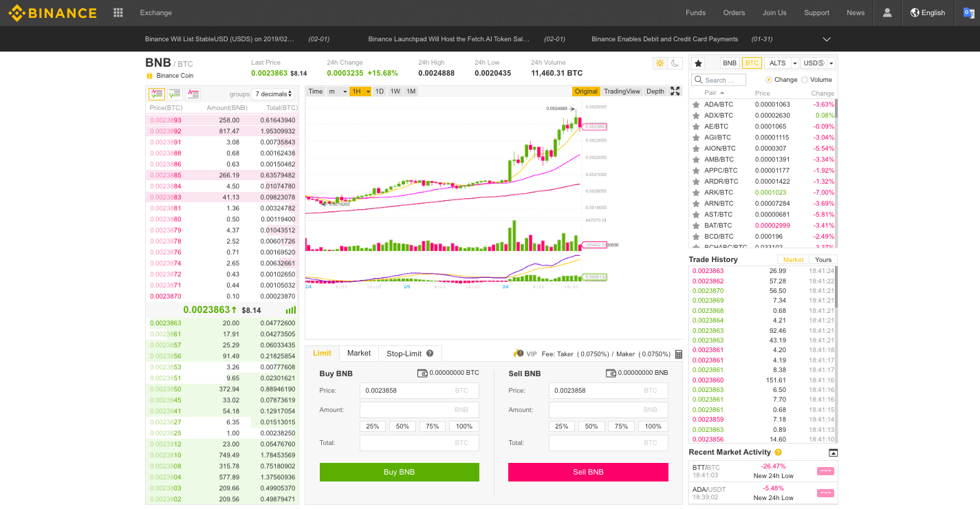The width and height of the screenshot is (980, 509).
Task: Open the fee calculator icon
Action: [x=678, y=354]
